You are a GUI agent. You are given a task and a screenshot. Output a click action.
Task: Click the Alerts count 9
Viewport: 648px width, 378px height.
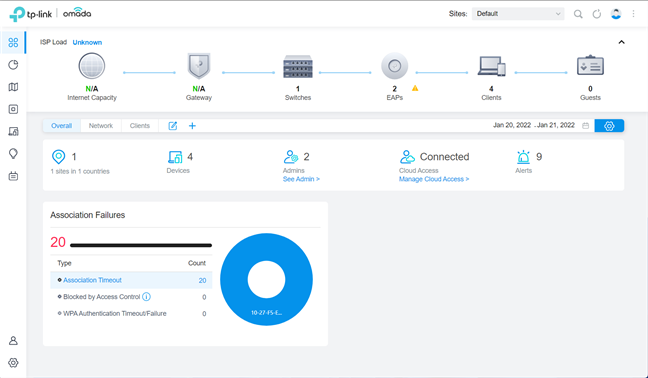click(x=539, y=157)
